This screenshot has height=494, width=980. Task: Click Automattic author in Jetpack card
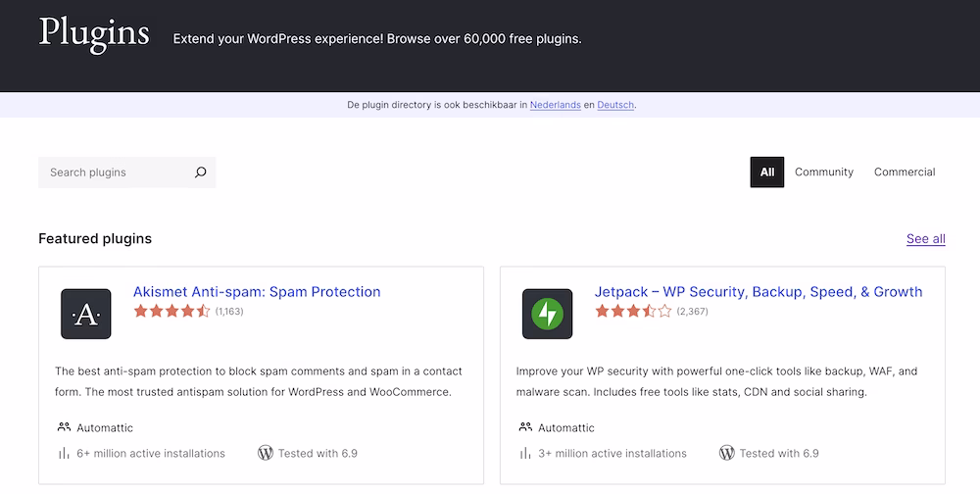coord(565,427)
